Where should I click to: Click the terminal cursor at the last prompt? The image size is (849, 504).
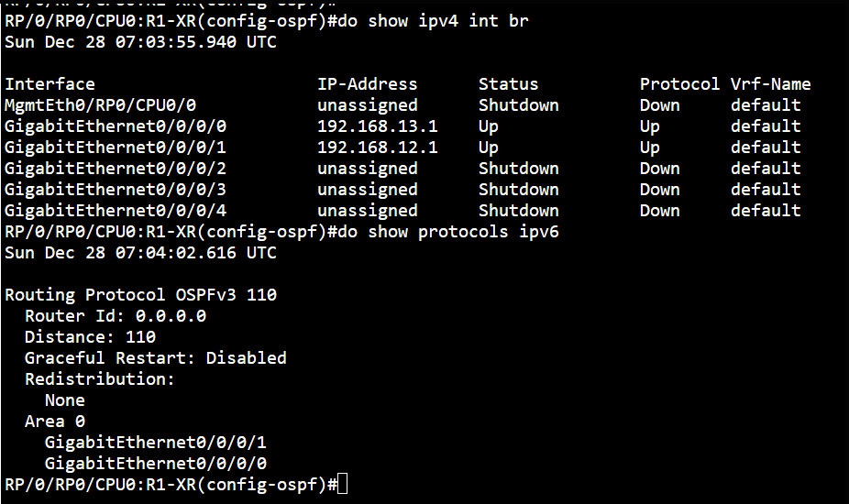[343, 484]
